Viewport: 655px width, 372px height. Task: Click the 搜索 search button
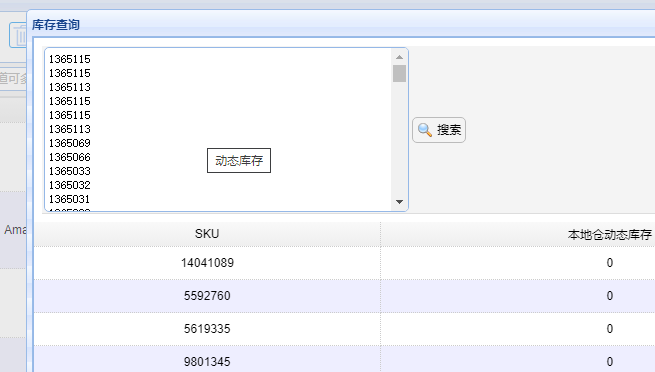click(x=439, y=130)
